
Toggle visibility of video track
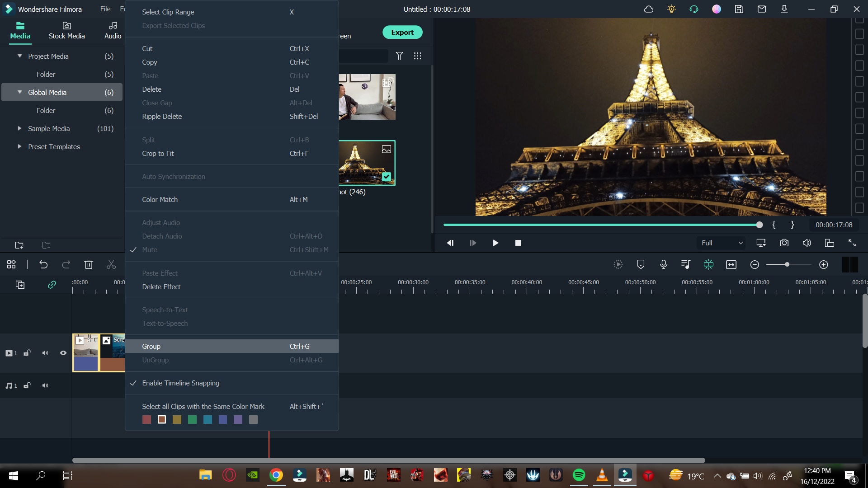(63, 352)
